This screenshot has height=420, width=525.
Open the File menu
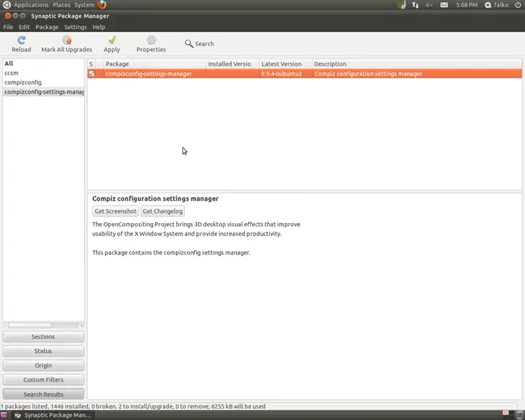point(8,27)
